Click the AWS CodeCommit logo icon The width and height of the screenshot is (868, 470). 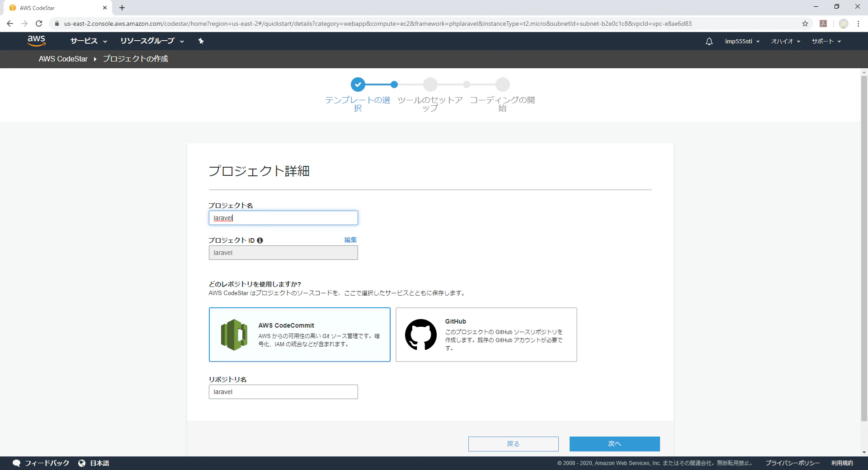(234, 335)
